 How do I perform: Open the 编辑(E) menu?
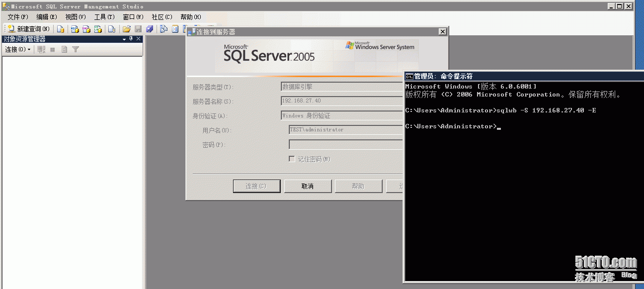47,17
